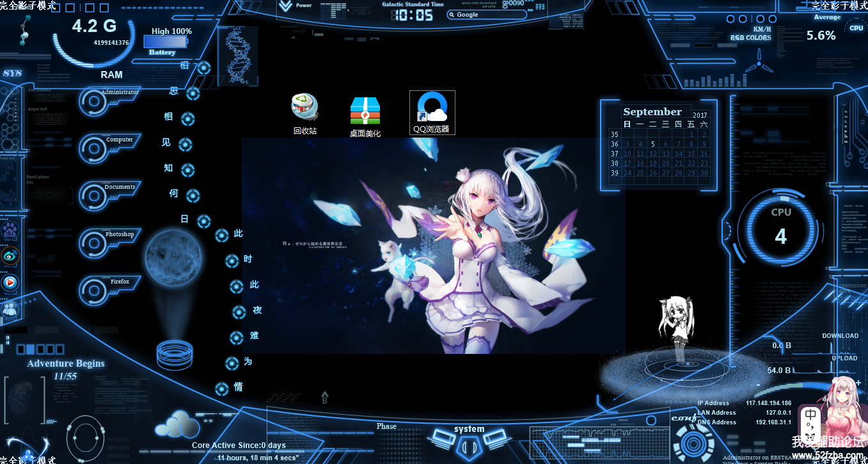
Task: Click the cloud weather icon
Action: [x=177, y=424]
